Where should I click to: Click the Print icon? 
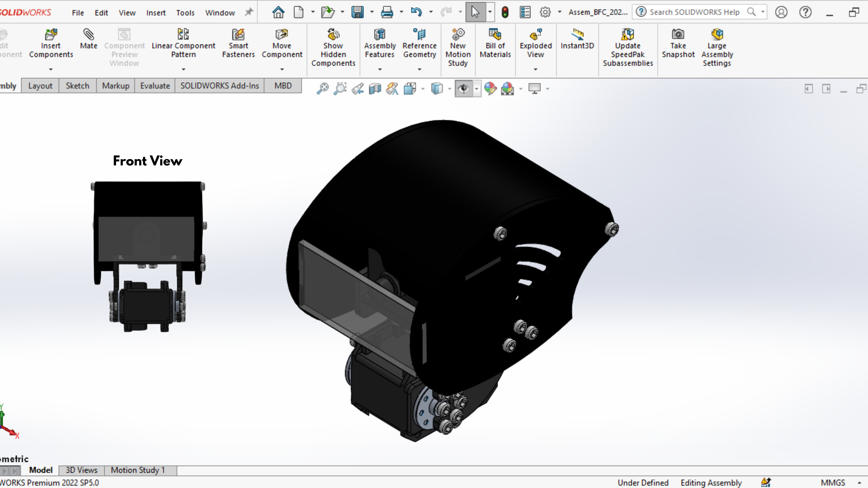tap(387, 12)
